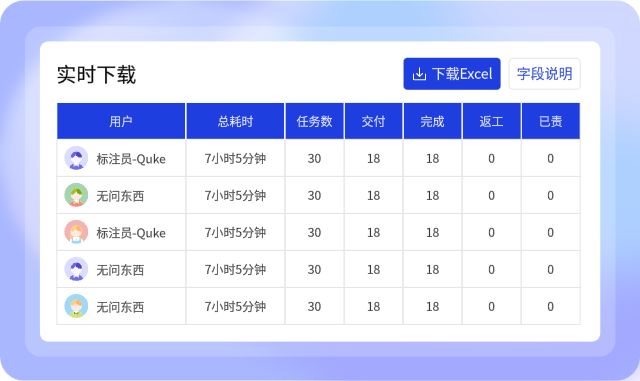Click the pink avatar beside 标注员-Quke
The height and width of the screenshot is (381, 640).
click(x=76, y=232)
